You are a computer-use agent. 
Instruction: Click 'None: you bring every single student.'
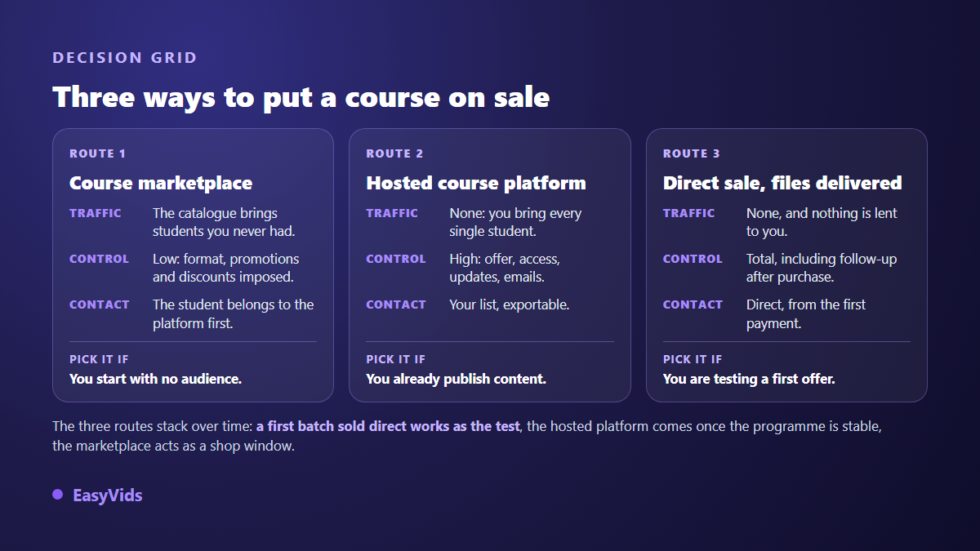click(x=515, y=222)
